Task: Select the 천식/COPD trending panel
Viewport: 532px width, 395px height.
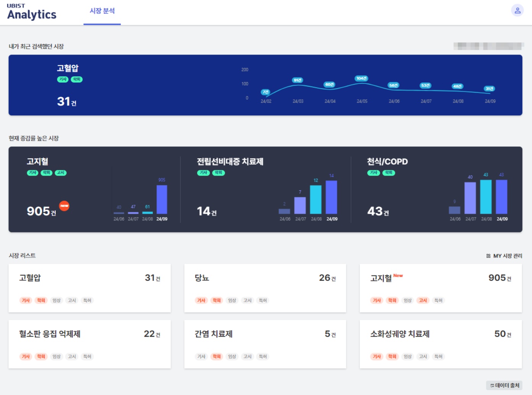Action: pyautogui.click(x=437, y=189)
